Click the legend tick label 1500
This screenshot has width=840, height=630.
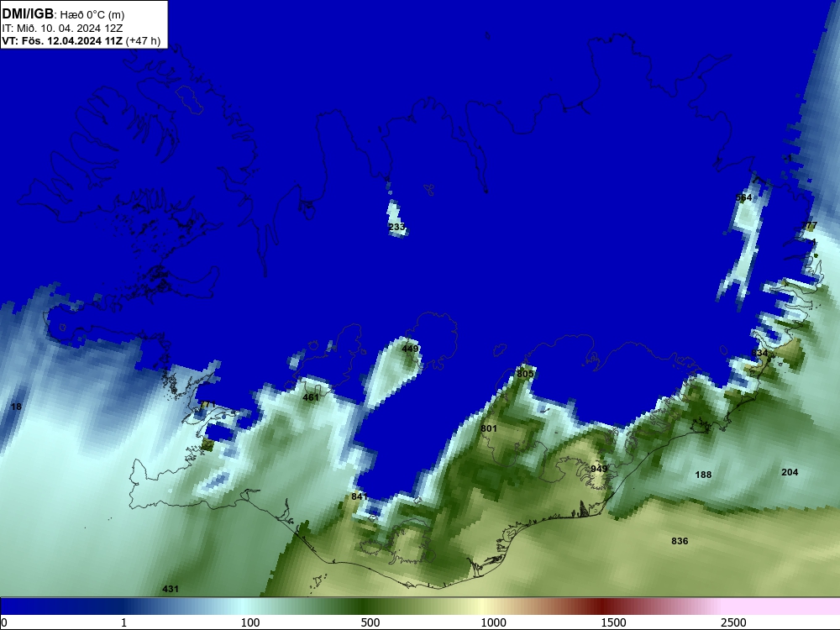tap(613, 622)
